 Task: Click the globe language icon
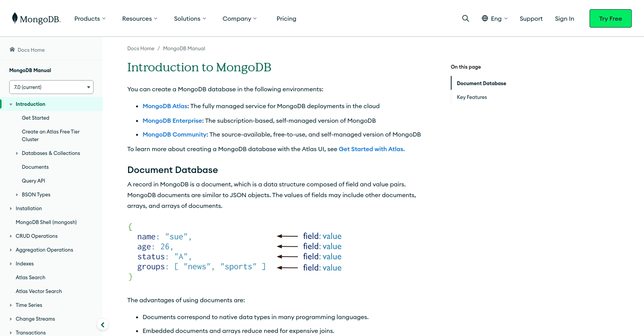pyautogui.click(x=485, y=18)
